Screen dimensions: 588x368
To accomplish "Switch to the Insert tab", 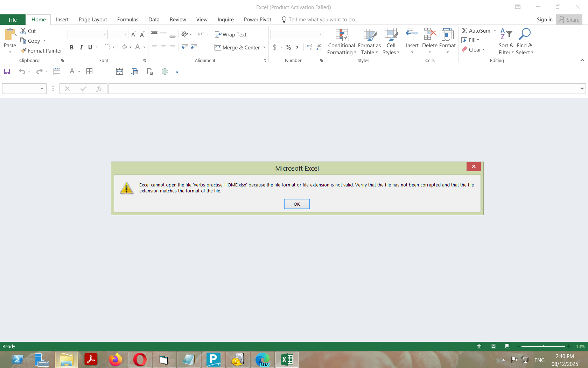I will [x=62, y=20].
